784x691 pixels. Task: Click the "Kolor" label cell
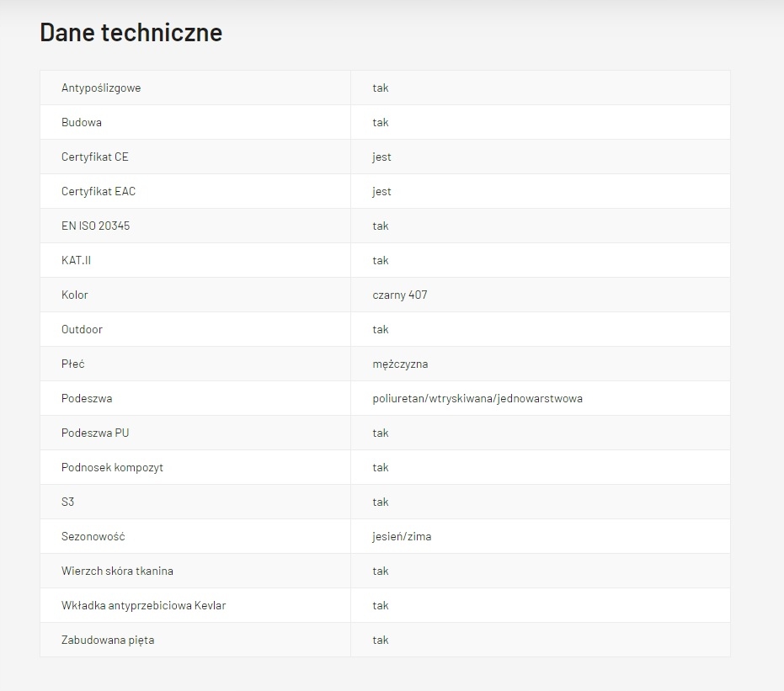(75, 295)
